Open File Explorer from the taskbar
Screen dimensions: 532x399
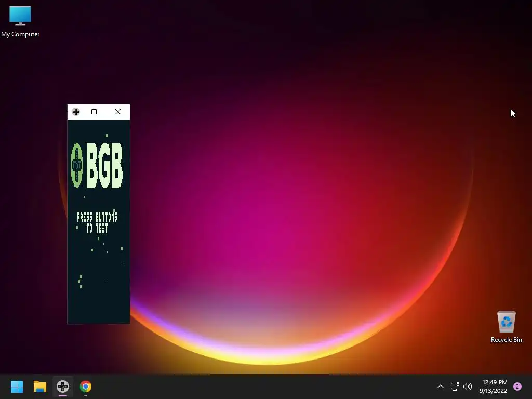pyautogui.click(x=39, y=387)
